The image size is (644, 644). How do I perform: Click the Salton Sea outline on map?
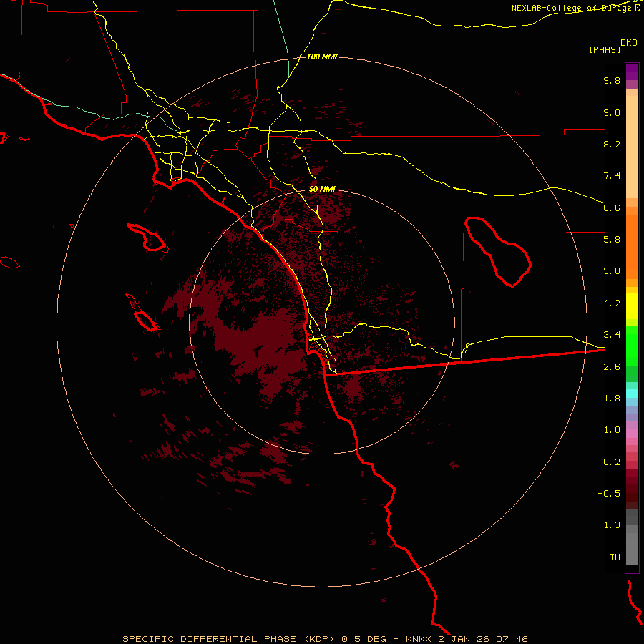click(x=498, y=252)
